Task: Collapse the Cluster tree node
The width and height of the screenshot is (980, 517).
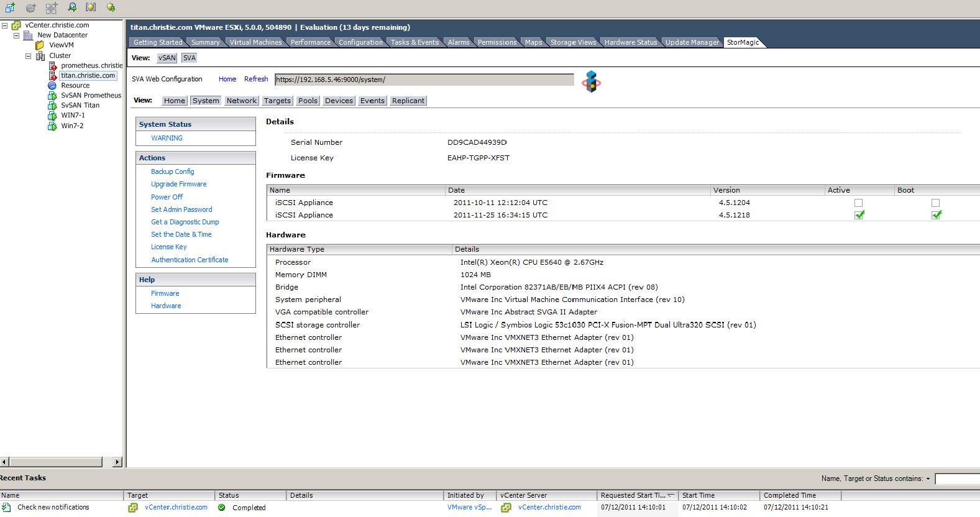Action: pos(28,56)
